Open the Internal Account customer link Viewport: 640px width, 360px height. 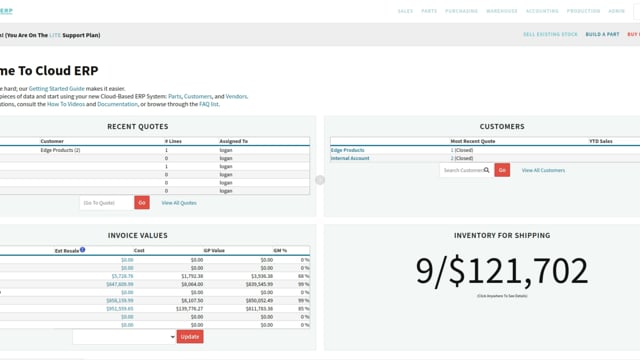(x=350, y=158)
